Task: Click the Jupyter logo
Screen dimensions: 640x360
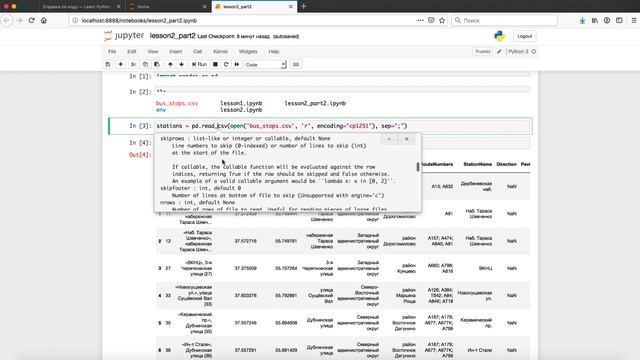Action: click(124, 36)
